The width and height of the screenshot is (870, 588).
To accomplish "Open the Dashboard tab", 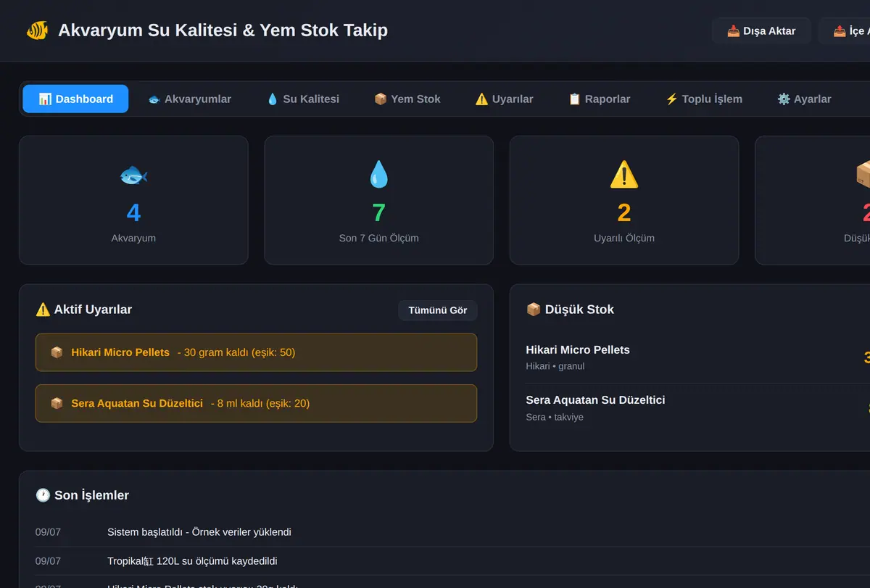I will (75, 99).
